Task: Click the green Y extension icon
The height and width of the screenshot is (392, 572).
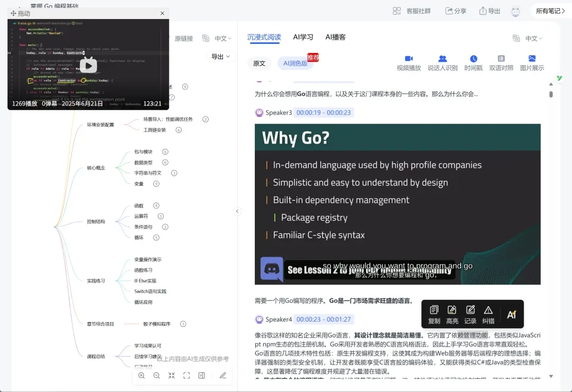Action: pyautogui.click(x=559, y=78)
